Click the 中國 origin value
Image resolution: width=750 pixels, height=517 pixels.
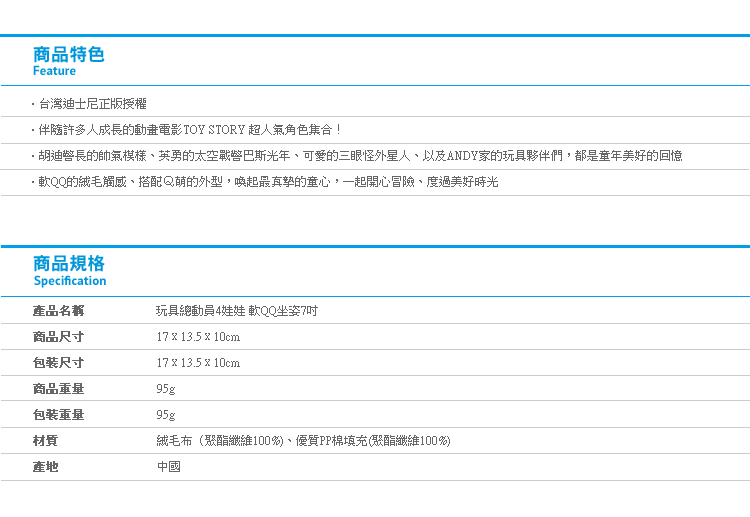(x=168, y=466)
